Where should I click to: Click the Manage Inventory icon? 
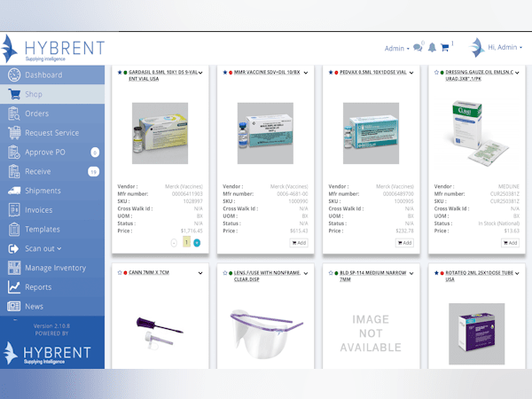coord(13,268)
